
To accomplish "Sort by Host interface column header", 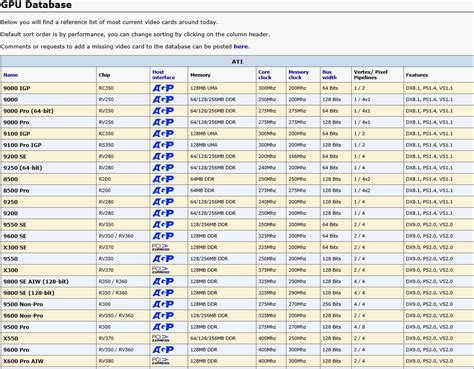I will coord(163,75).
